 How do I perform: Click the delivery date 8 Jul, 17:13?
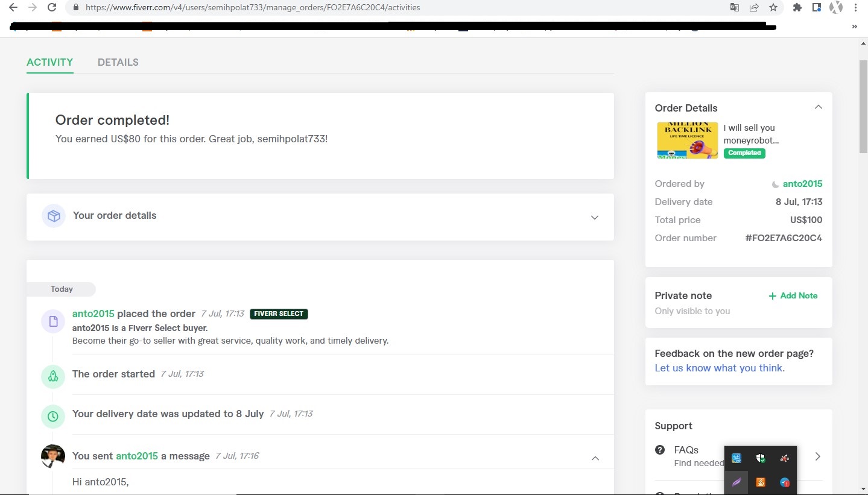[799, 202]
